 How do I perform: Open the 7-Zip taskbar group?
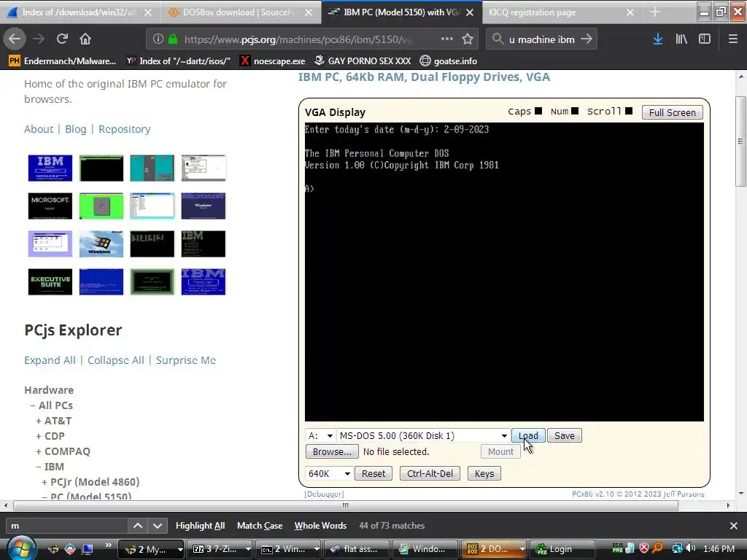[x=220, y=549]
